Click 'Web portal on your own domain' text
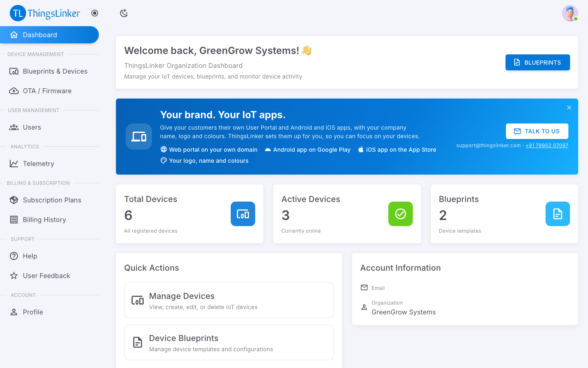This screenshot has width=588, height=368. 213,150
